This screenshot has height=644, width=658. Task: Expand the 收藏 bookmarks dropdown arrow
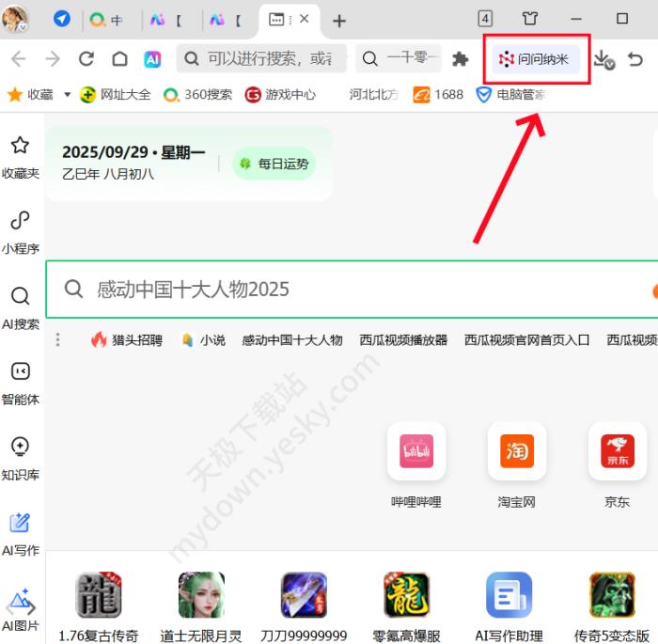pyautogui.click(x=67, y=95)
